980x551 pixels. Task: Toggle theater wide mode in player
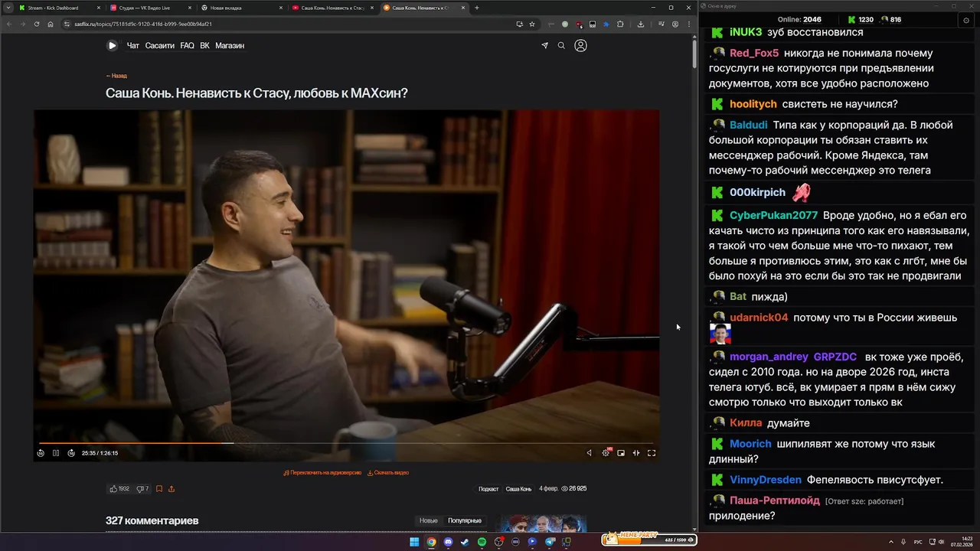click(636, 453)
